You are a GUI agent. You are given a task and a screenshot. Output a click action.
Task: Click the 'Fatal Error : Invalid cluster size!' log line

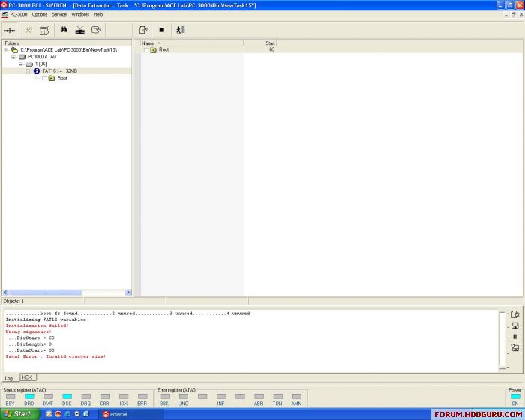tap(55, 356)
